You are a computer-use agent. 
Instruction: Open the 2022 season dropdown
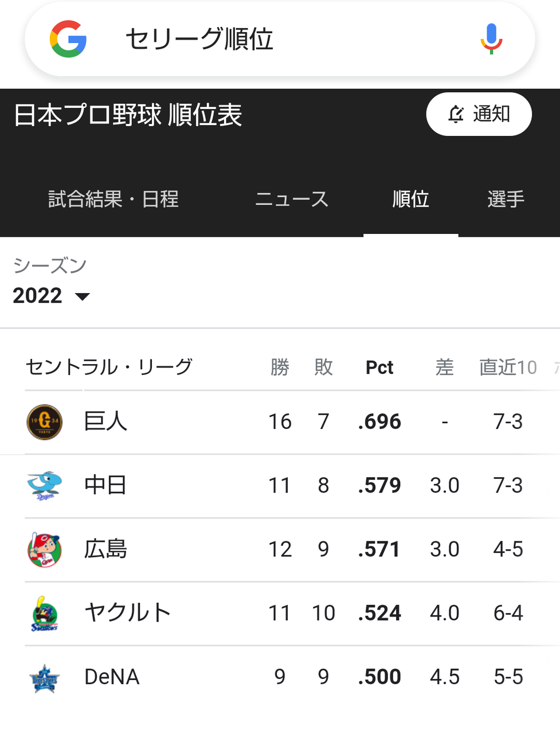coord(52,296)
